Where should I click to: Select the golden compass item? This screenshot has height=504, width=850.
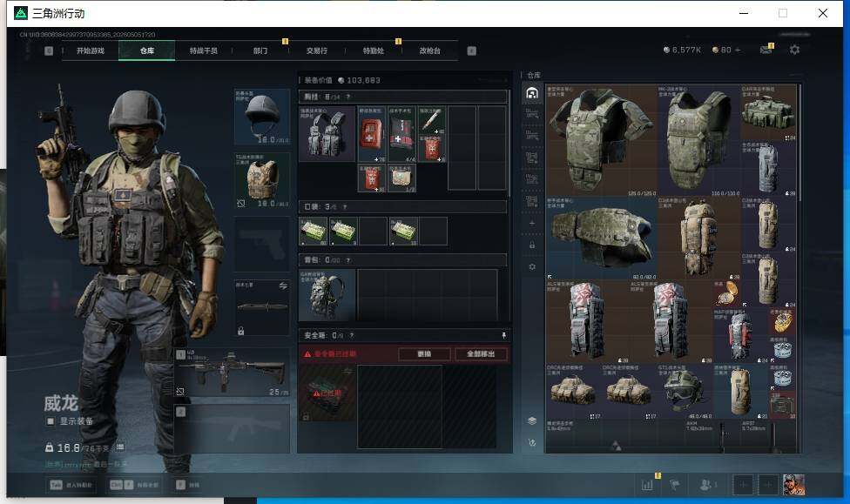tap(726, 294)
